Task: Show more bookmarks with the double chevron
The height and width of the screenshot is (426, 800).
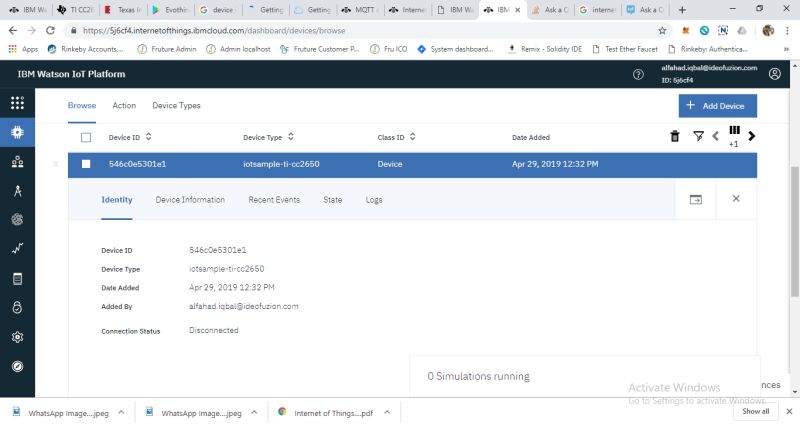Action: pos(786,49)
